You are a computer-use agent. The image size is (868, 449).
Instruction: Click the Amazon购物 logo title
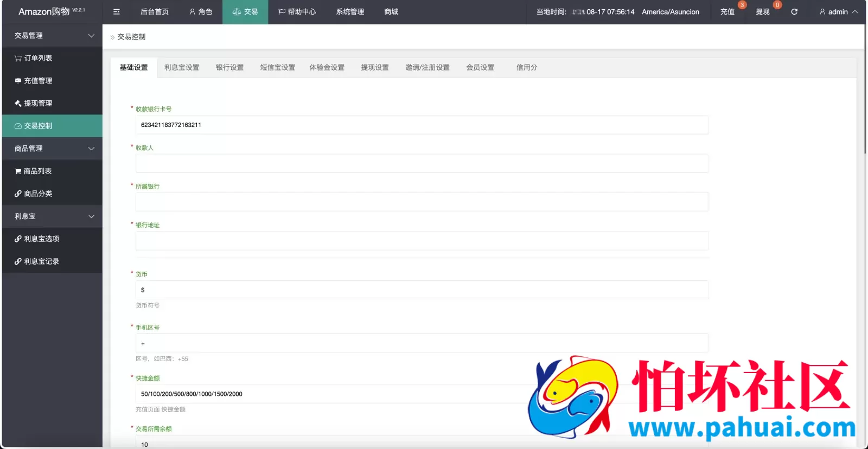point(52,12)
